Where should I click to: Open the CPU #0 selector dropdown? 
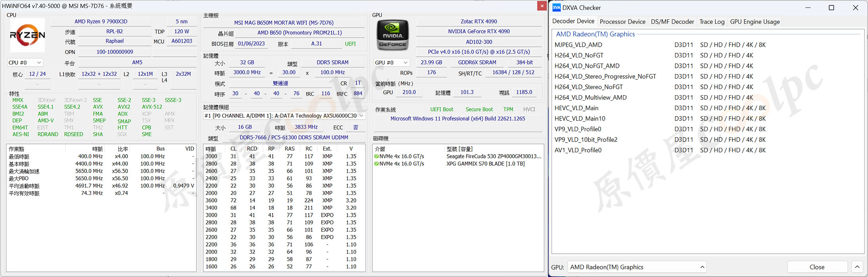tap(25, 63)
